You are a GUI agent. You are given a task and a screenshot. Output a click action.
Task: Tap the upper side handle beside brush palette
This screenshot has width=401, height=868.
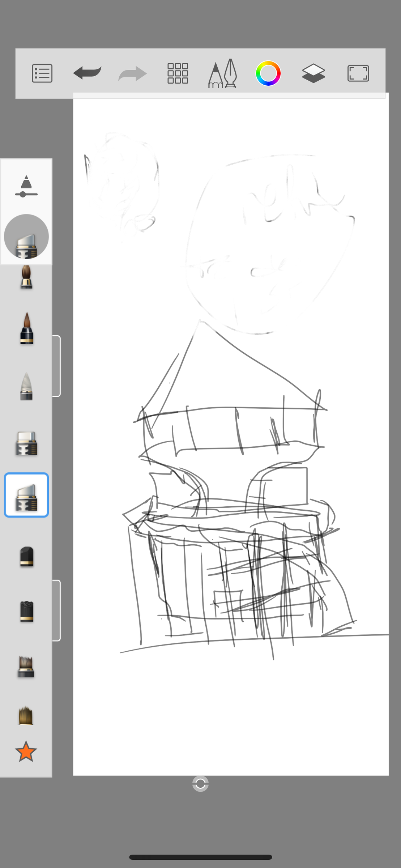[56, 366]
